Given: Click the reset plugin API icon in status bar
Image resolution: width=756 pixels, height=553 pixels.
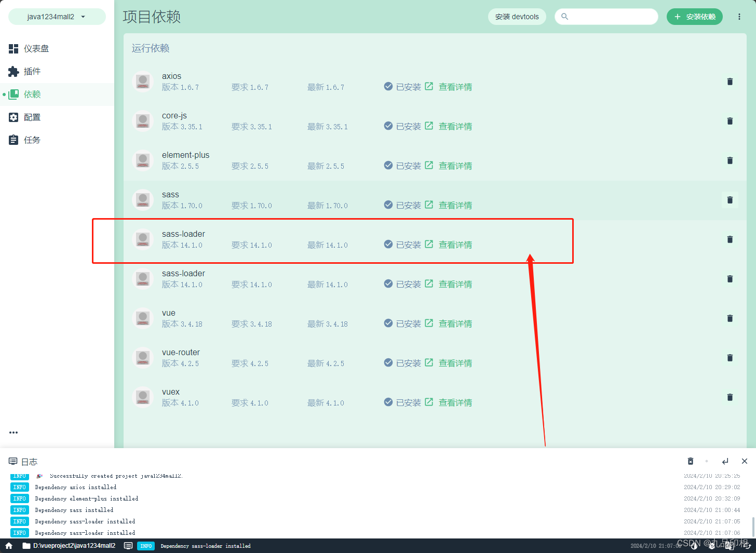Looking at the screenshot, I should coord(746,545).
